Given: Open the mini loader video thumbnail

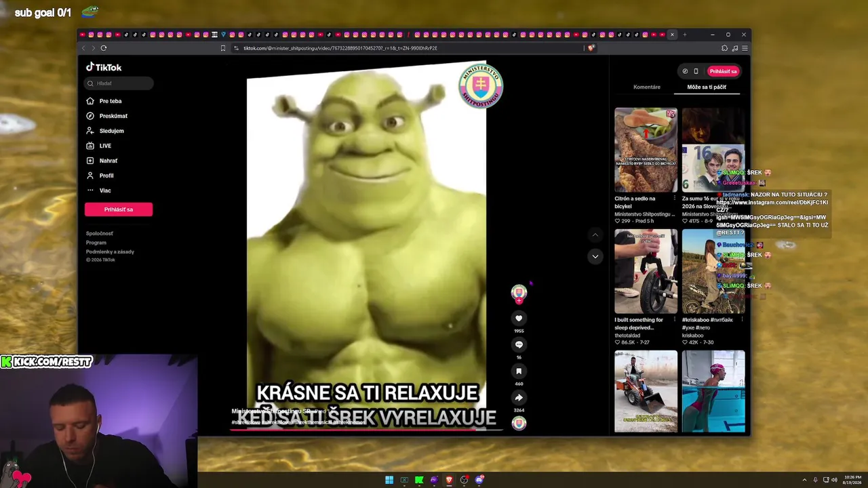Looking at the screenshot, I should (646, 391).
